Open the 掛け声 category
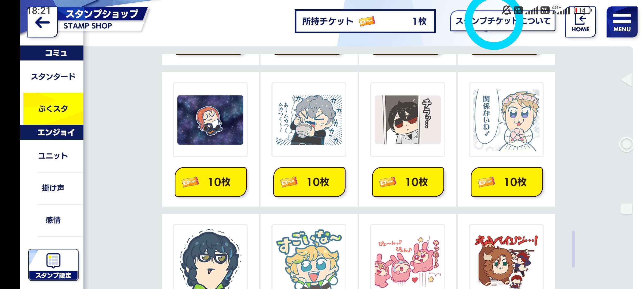This screenshot has width=644, height=289. 53,188
